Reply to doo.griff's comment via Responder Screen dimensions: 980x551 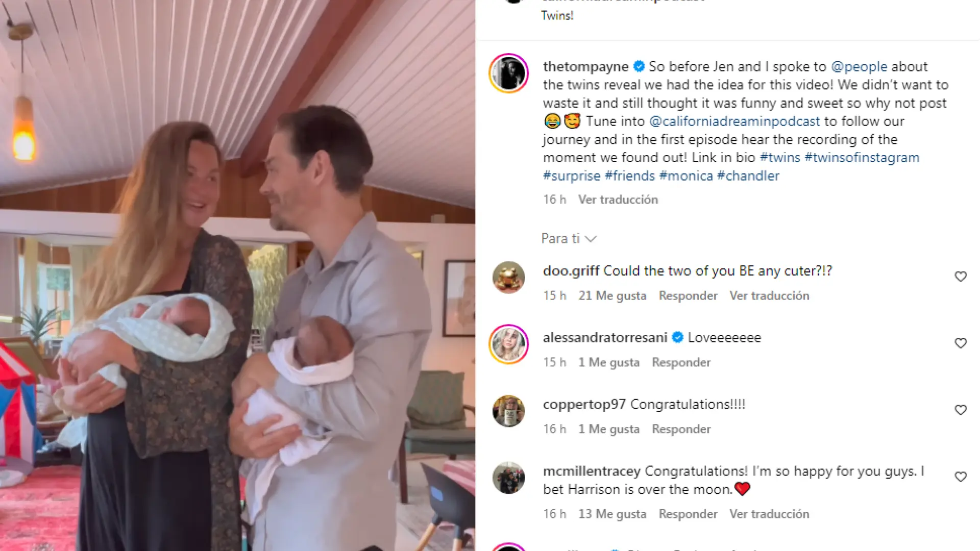[x=688, y=296]
